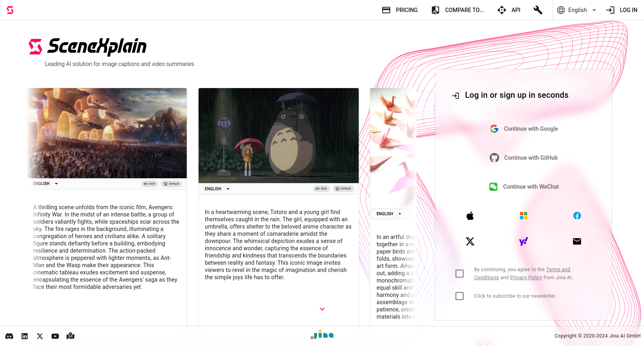Open the YouTube icon in the footer
The height and width of the screenshot is (346, 644).
tap(55, 336)
